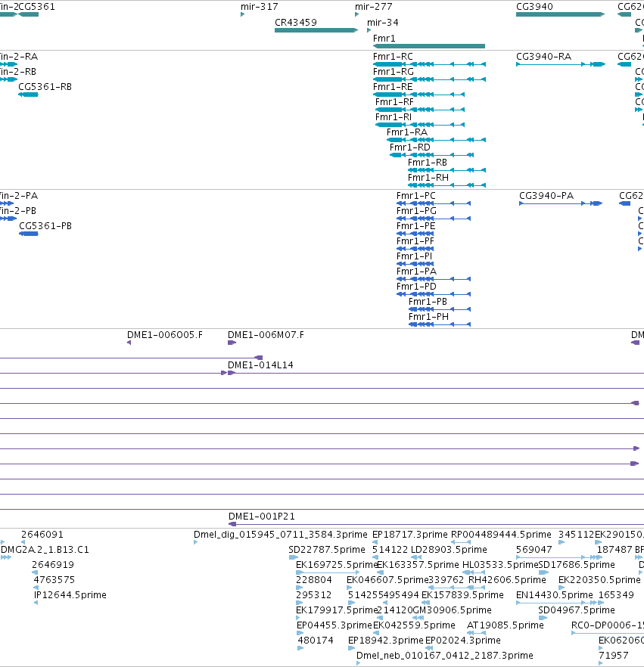This screenshot has width=644, height=667.
Task: Select the Fmr1-RE transcript
Action: pos(418,95)
